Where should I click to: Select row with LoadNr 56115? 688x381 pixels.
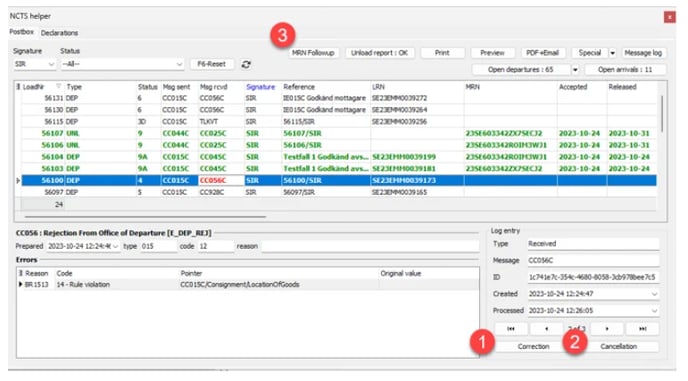point(339,122)
